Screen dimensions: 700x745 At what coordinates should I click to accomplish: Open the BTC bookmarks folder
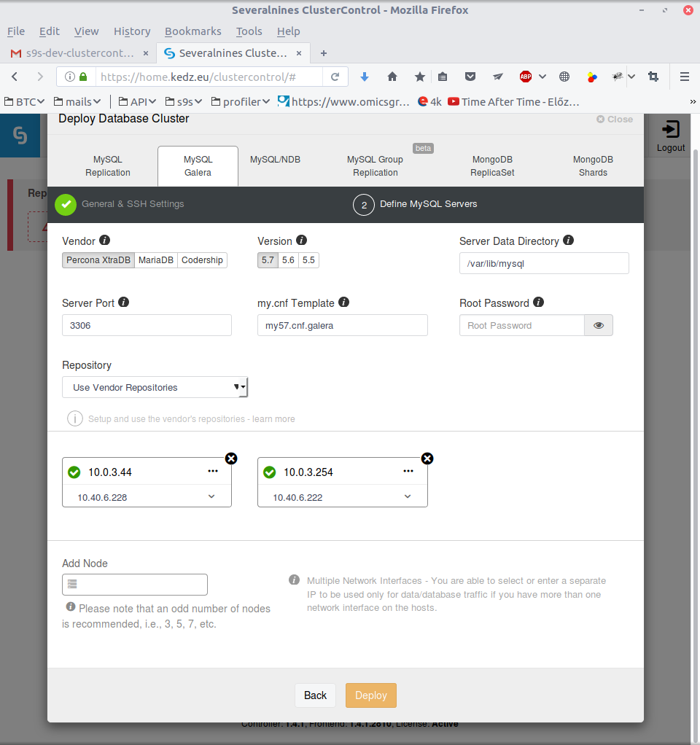coord(24,101)
